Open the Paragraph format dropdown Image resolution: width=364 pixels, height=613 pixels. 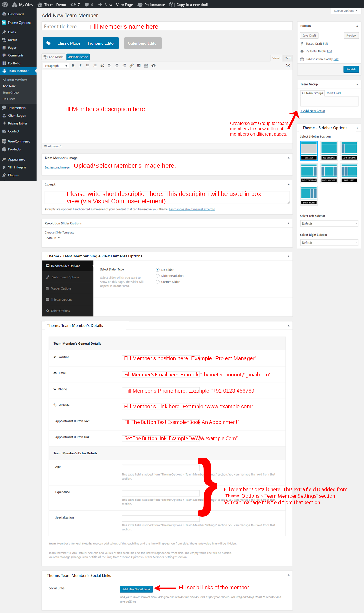coord(56,66)
